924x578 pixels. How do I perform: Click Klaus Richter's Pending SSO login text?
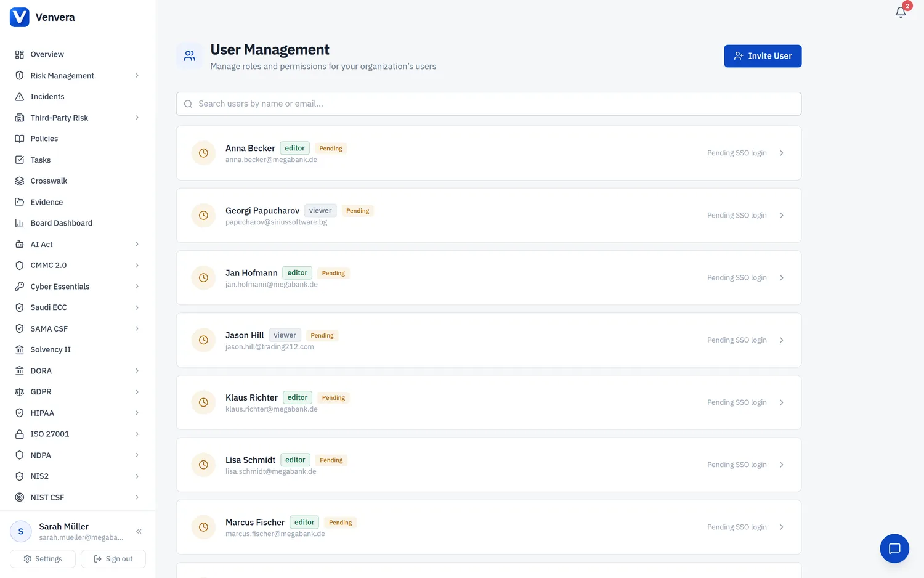(x=737, y=402)
